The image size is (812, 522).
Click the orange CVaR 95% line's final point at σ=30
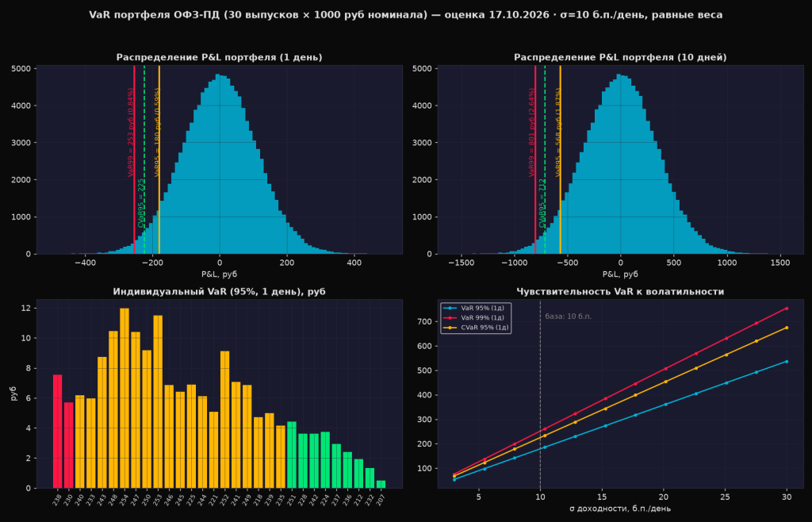pos(787,328)
